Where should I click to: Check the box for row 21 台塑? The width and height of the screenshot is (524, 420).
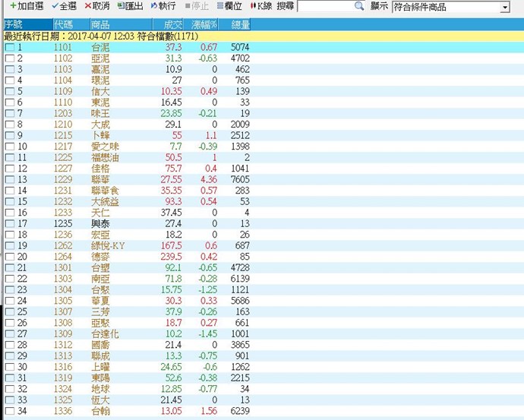(x=10, y=268)
